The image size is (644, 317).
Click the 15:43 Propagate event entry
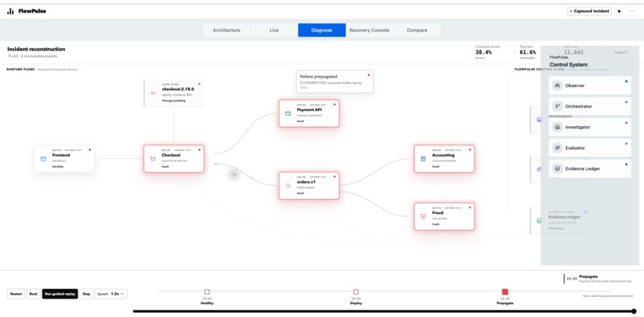tap(598, 279)
